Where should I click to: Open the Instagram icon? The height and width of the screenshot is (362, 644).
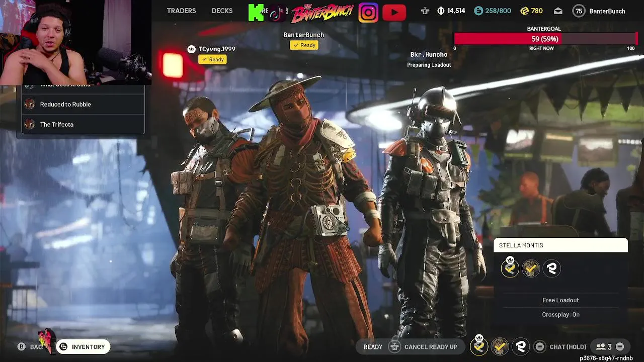coord(368,12)
